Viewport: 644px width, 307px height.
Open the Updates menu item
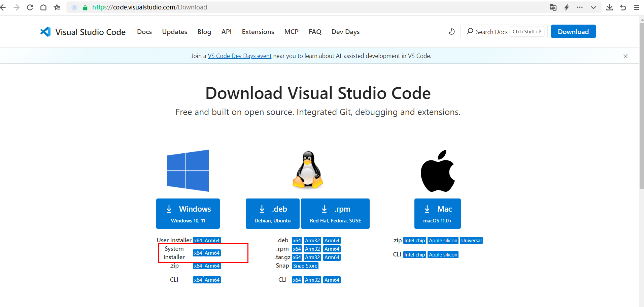[174, 32]
